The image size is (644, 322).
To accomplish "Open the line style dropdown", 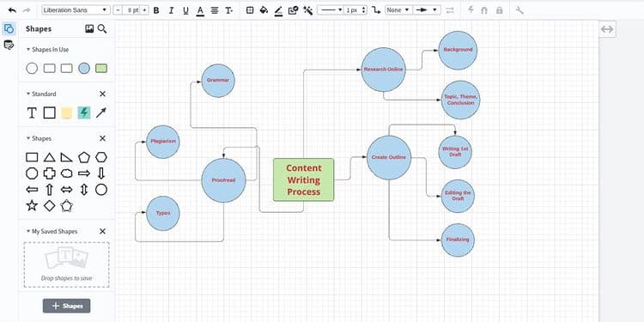I will [331, 10].
